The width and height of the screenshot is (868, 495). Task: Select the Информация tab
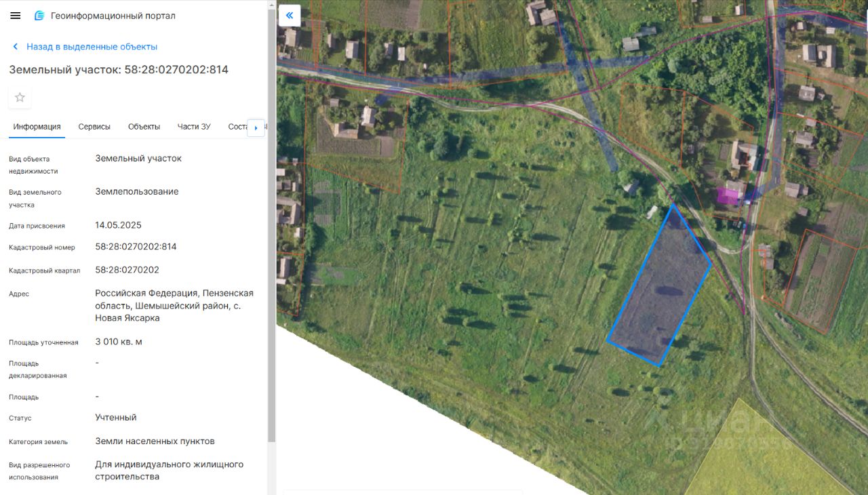(37, 127)
